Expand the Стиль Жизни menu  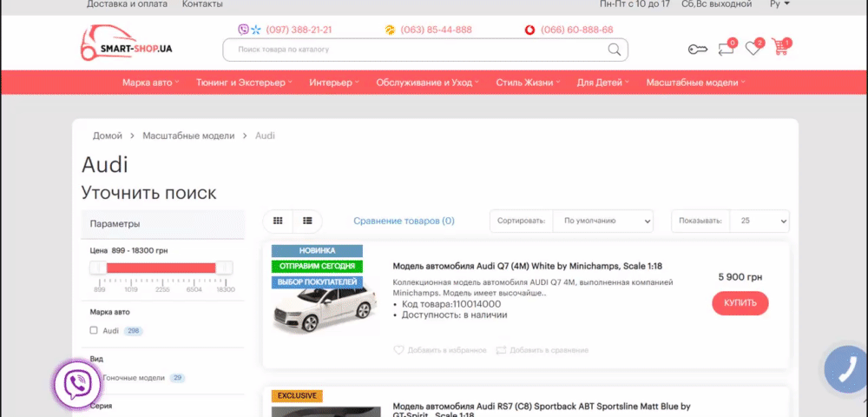pyautogui.click(x=528, y=83)
